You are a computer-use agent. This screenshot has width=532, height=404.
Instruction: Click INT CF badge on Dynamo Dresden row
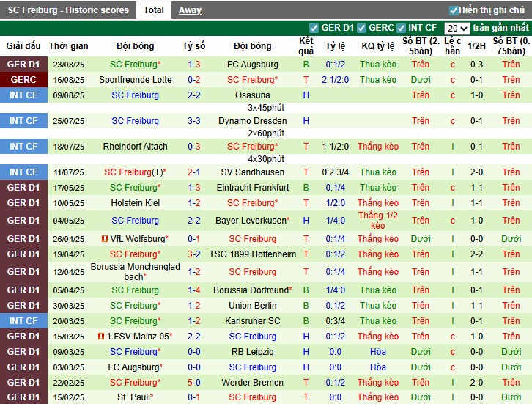click(23, 121)
